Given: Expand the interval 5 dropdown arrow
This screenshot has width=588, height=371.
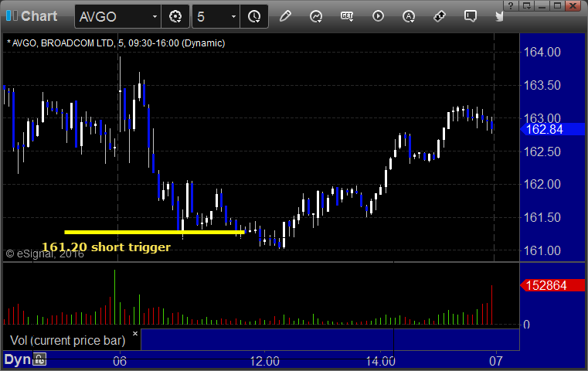Looking at the screenshot, I should pos(233,16).
